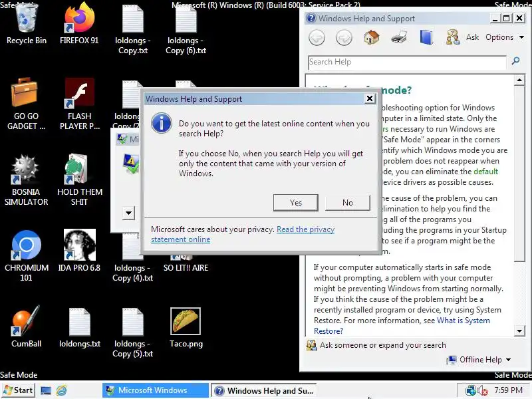Viewport: 532px width, 399px height.
Task: Click the volume tray icon
Action: pos(482,390)
